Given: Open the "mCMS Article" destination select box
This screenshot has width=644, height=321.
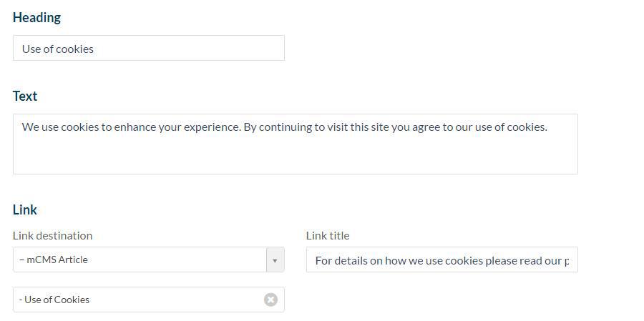Looking at the screenshot, I should pyautogui.click(x=140, y=260).
